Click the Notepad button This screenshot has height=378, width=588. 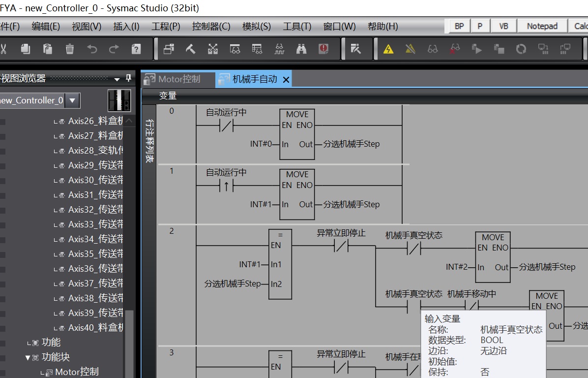pyautogui.click(x=542, y=26)
